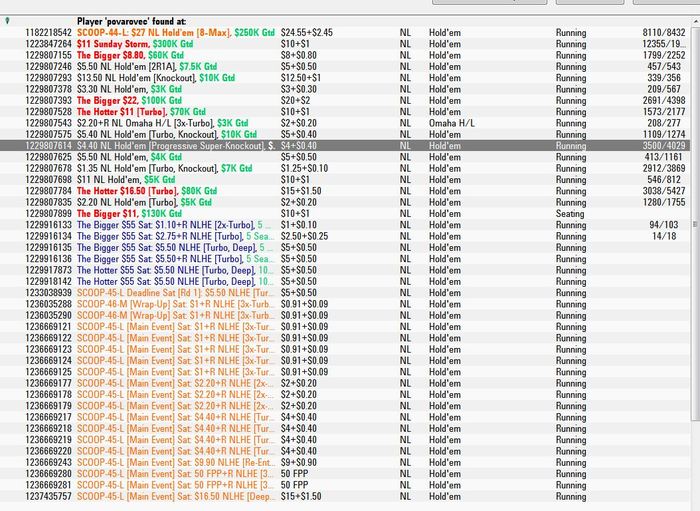Click the $24.55+$2.45 buy-in cell
The image size is (700, 511).
[307, 33]
